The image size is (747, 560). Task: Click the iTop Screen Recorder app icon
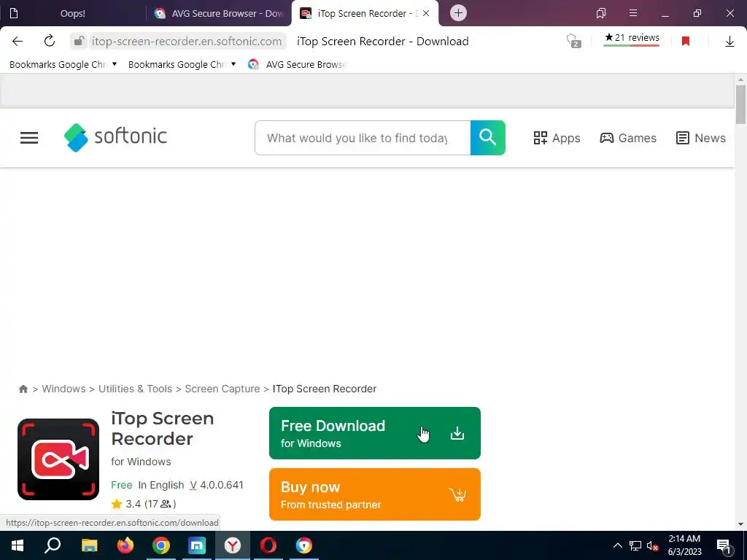pos(58,459)
